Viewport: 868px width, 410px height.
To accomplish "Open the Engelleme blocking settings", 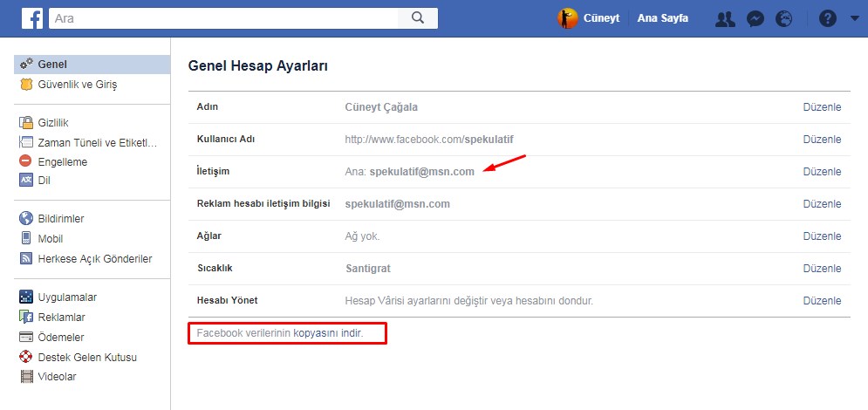I will click(x=62, y=161).
